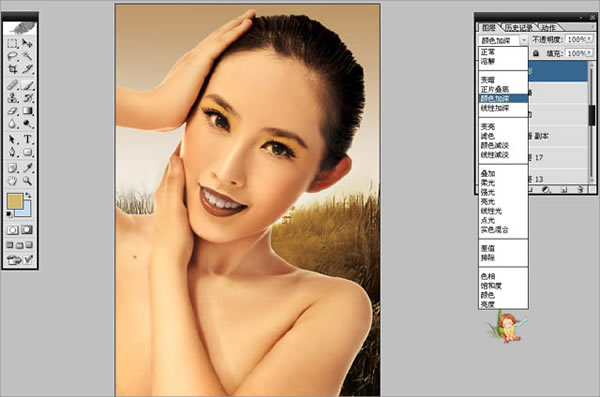This screenshot has width=600, height=397.
Task: Open the fill (填充) slider arrow
Action: pos(589,53)
